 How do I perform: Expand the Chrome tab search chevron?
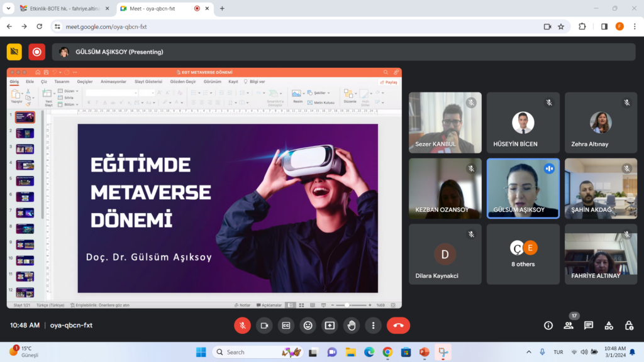click(8, 8)
